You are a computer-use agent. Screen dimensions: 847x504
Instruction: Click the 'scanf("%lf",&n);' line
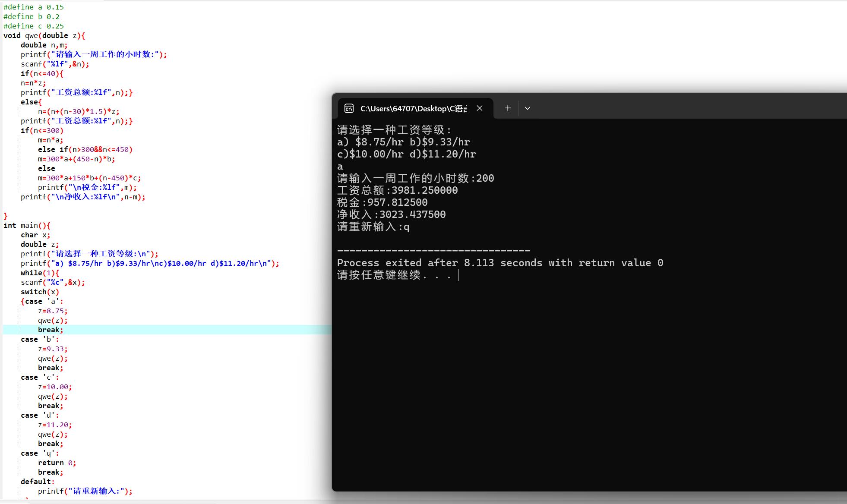tap(55, 64)
